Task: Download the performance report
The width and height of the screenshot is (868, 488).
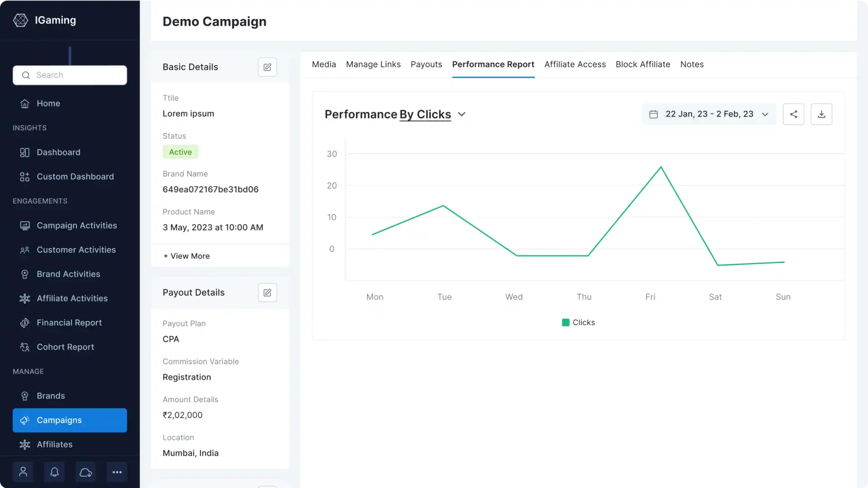Action: [821, 114]
